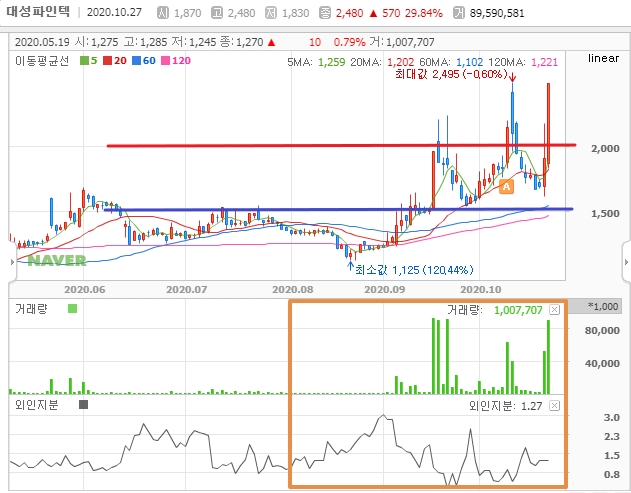Click the 5MA value 1,259
Viewport: 631px width, 493px height.
point(332,62)
